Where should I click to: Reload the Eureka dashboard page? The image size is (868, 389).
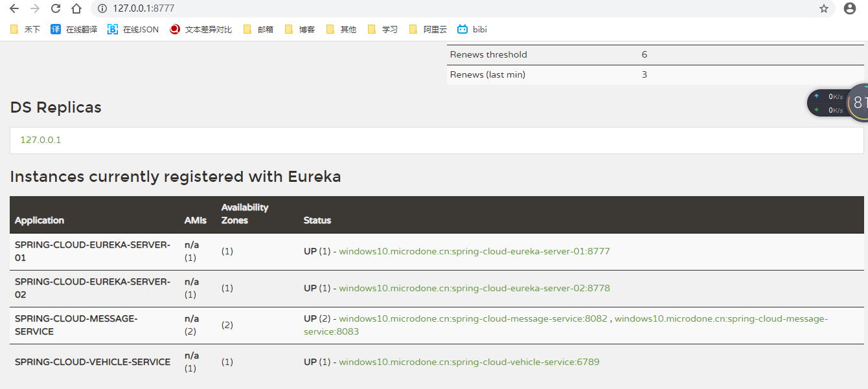pos(54,9)
